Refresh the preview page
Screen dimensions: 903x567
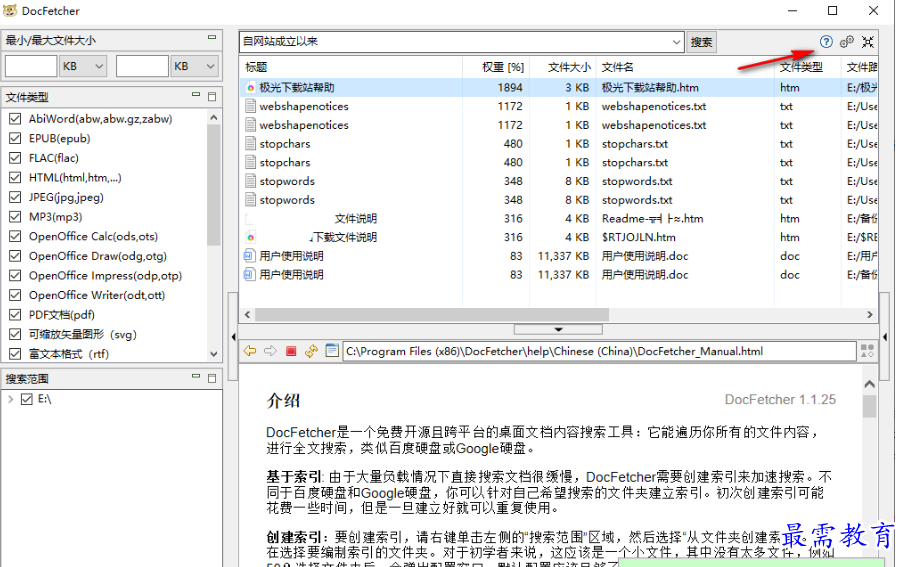point(311,351)
